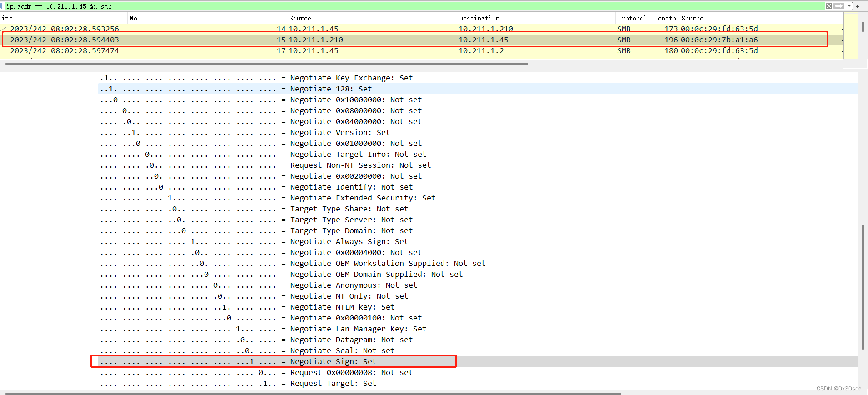The image size is (868, 395).
Task: Select the Negotiate Key Exchange: Set row
Action: click(x=478, y=78)
